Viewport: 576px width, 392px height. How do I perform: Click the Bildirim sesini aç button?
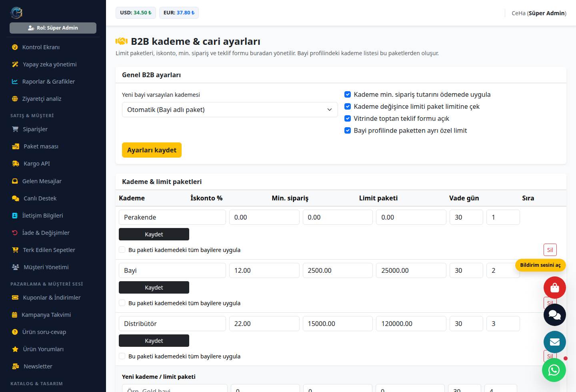click(540, 265)
